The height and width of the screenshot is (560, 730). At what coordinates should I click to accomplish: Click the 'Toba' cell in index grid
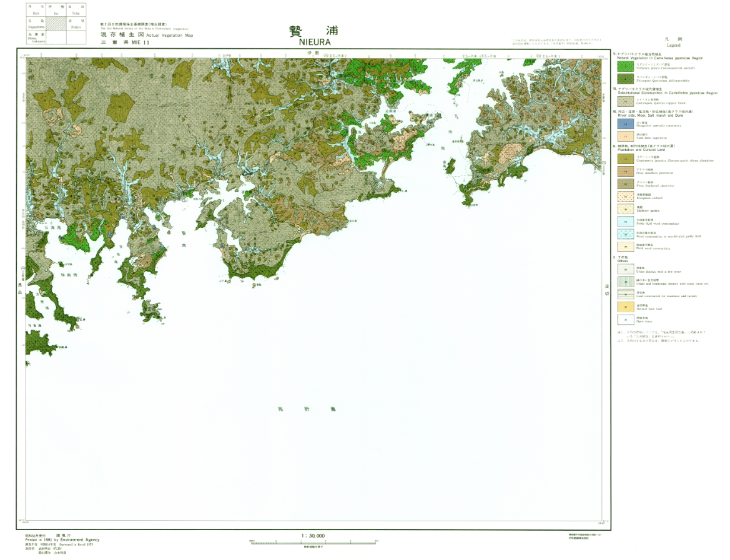pos(76,10)
